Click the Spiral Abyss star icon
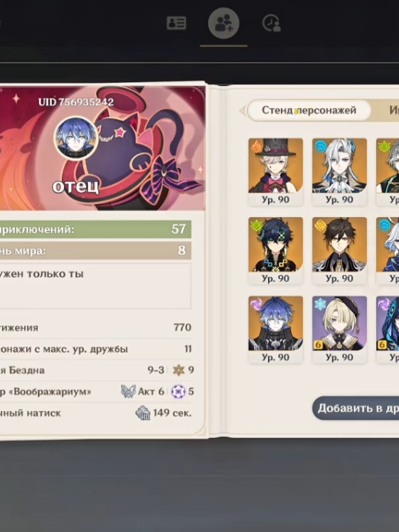The image size is (399, 532). point(179,370)
